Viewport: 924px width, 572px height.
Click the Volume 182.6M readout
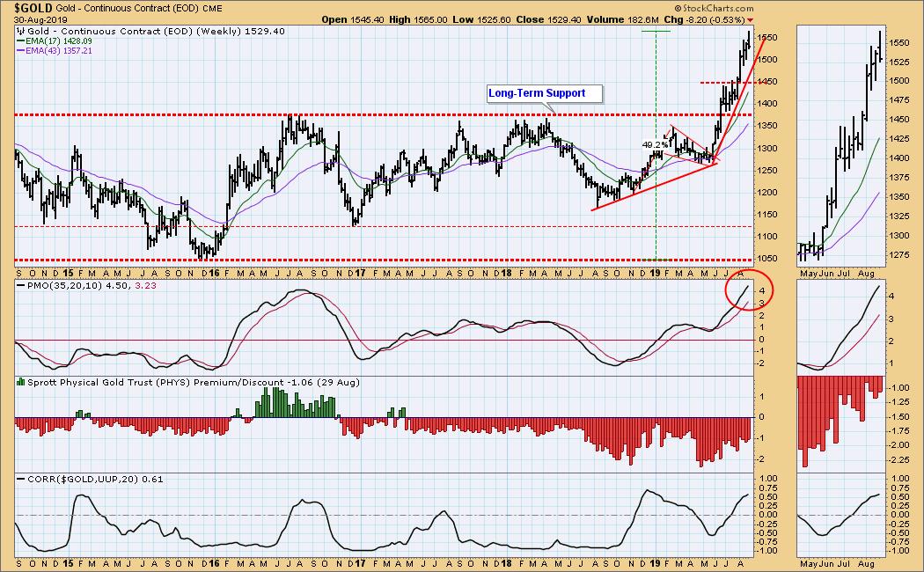(x=621, y=19)
